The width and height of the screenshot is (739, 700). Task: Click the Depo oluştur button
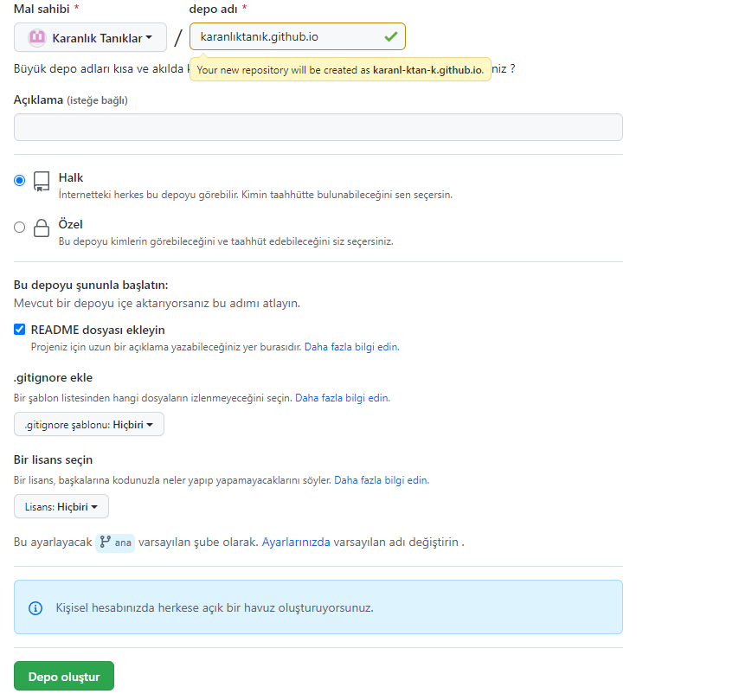[64, 676]
